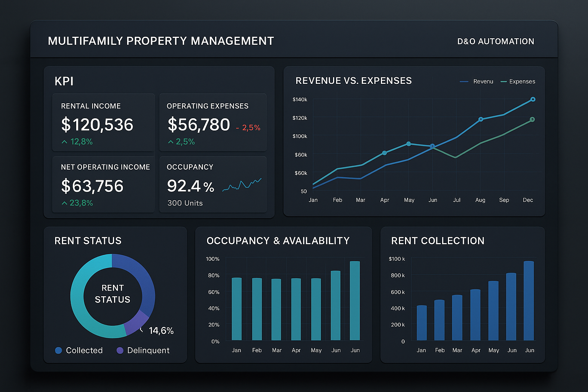This screenshot has width=588, height=392.
Task: Click the purple Delinquent legend dot
Action: pos(120,350)
